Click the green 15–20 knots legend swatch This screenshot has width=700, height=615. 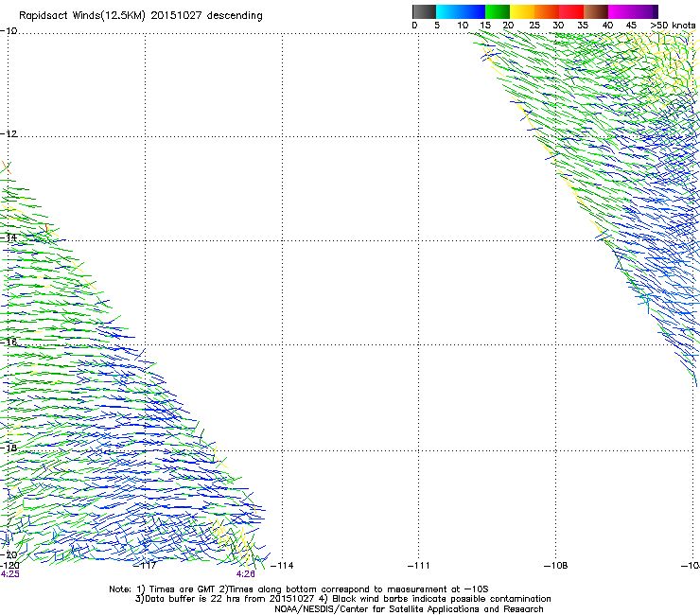[x=498, y=11]
